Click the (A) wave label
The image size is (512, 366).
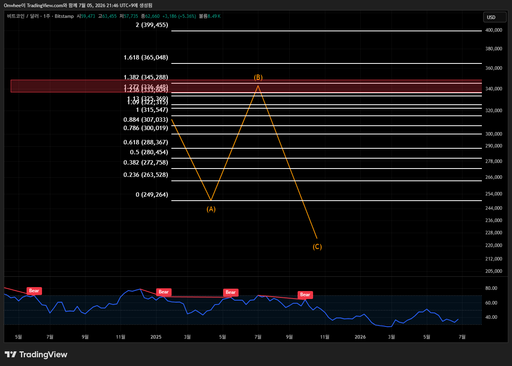[211, 209]
